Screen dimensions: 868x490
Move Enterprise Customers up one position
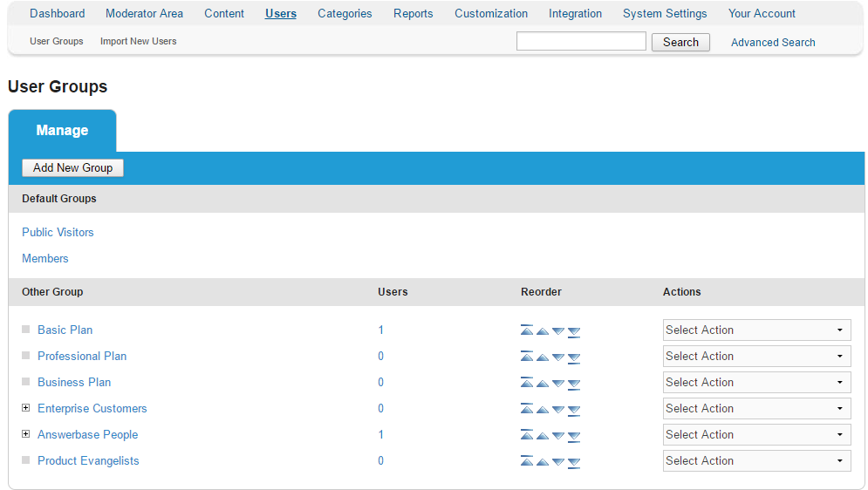coord(543,409)
